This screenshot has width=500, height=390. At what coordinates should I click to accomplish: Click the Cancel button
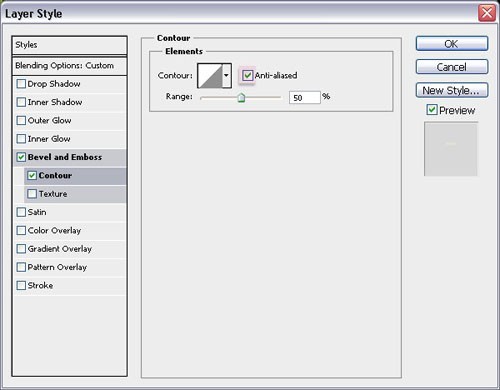pos(452,67)
